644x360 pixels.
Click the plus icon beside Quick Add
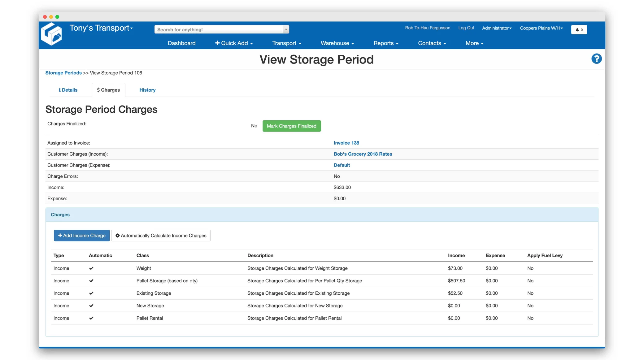218,43
